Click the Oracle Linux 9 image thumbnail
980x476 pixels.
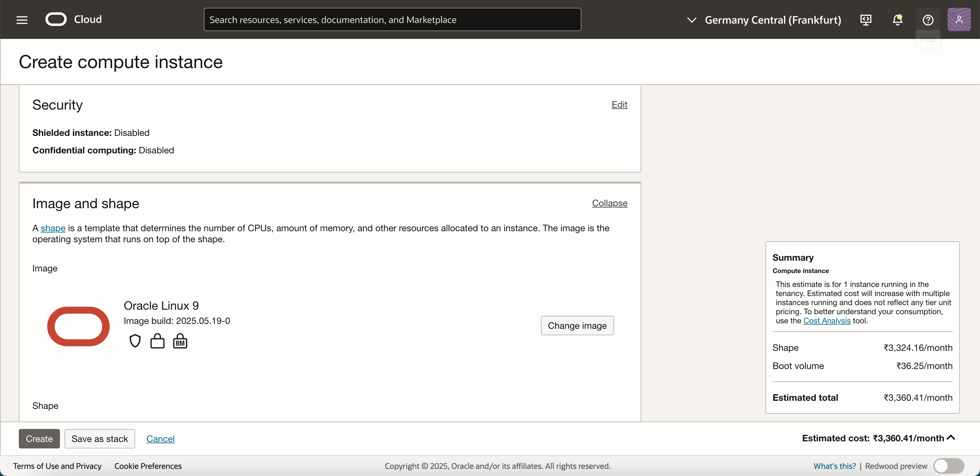(78, 326)
